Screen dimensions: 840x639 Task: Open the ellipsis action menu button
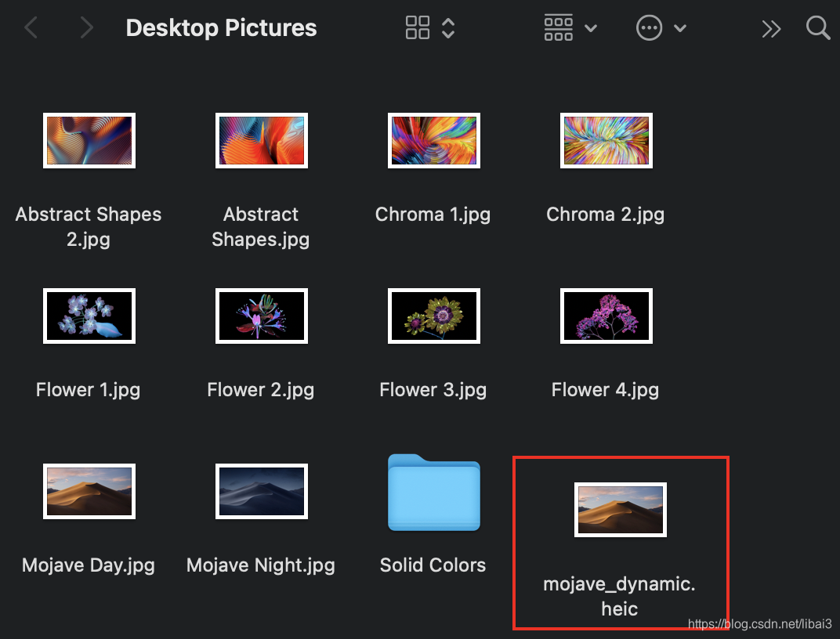(649, 28)
